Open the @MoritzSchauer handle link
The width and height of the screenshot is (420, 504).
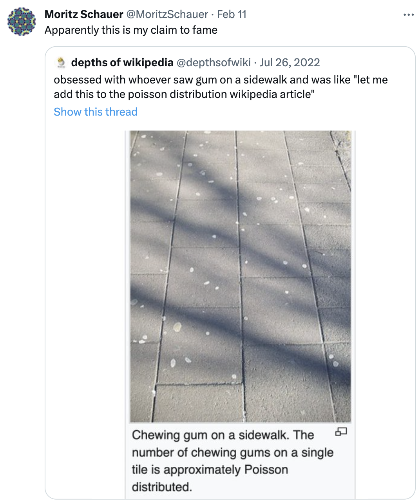click(x=167, y=15)
